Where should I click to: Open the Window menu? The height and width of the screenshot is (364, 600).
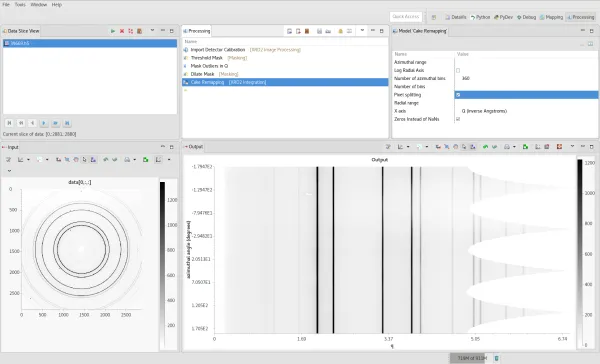[39, 5]
